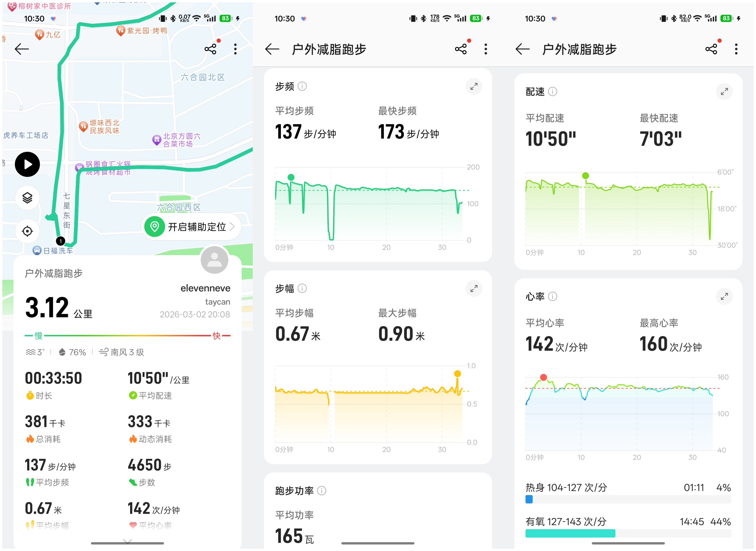Tap info icon beside 跑步功率
The width and height of the screenshot is (756, 551).
pyautogui.click(x=321, y=491)
